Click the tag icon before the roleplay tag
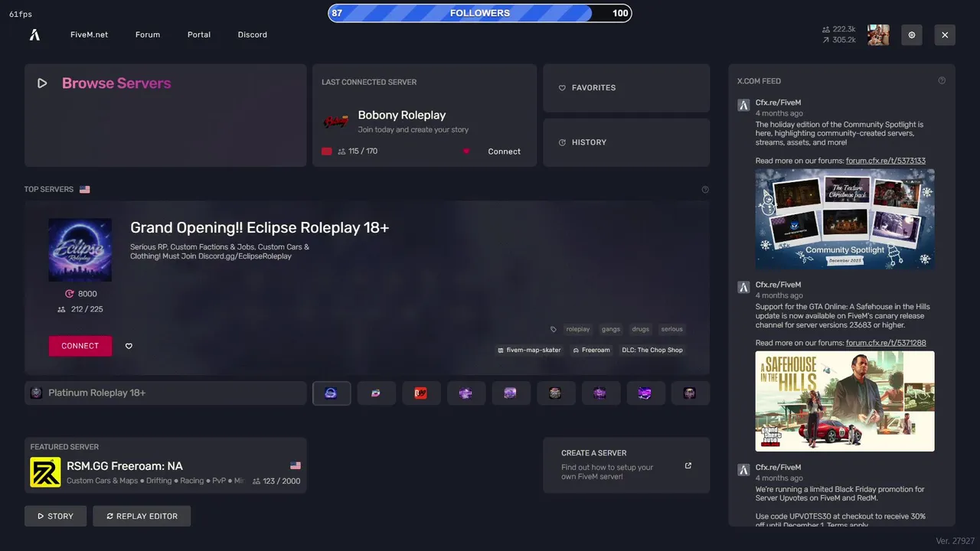Image resolution: width=980 pixels, height=551 pixels. click(554, 330)
